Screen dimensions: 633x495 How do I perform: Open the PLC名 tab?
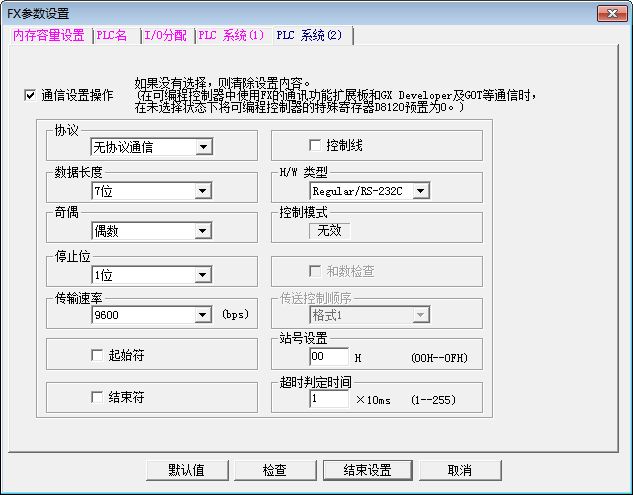click(116, 35)
